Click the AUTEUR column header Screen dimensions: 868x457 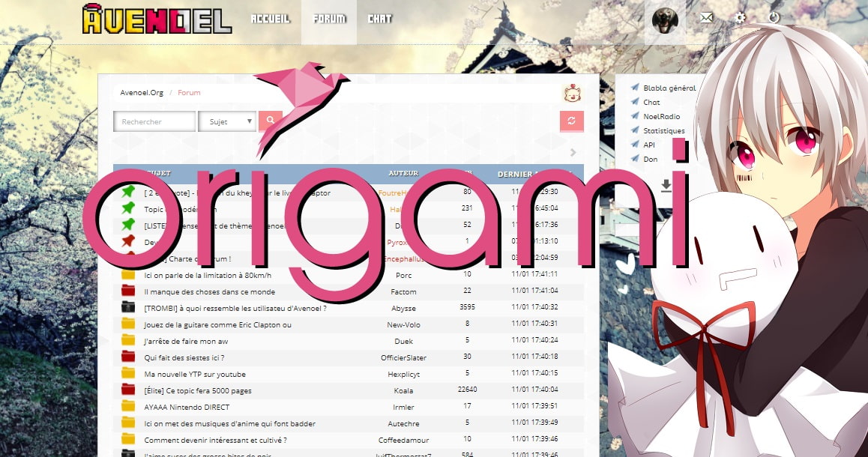[x=403, y=173]
